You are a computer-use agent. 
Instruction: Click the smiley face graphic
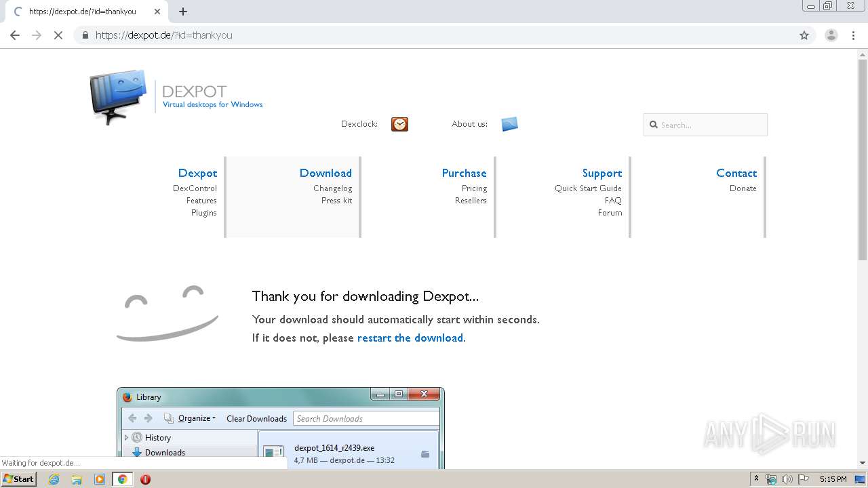[167, 313]
